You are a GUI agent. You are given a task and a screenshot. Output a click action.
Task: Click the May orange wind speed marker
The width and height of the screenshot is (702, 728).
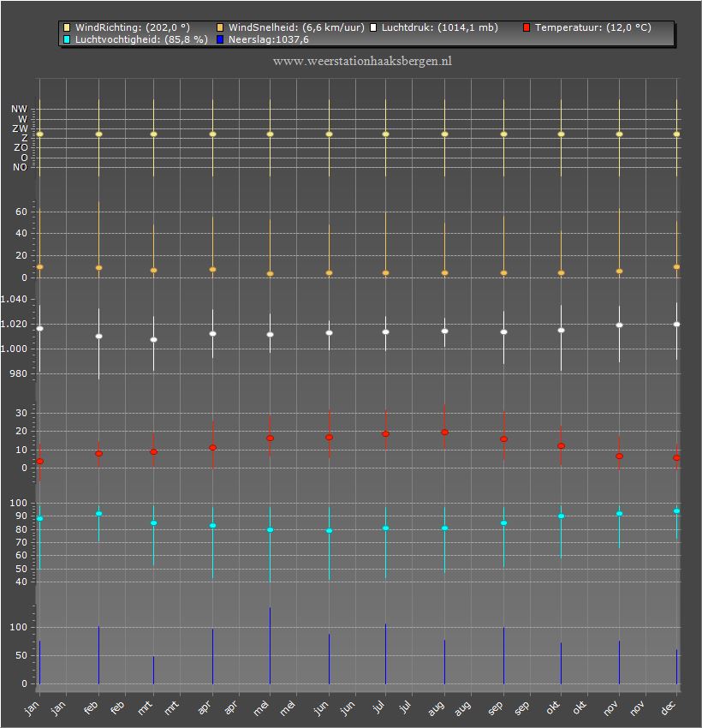[x=270, y=274]
